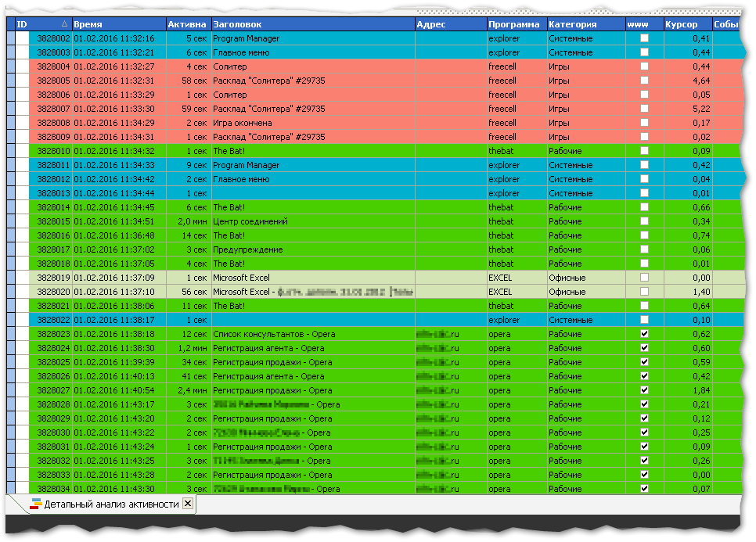Toggle www checkbox in Microsoft Excel row 3828019

click(644, 278)
